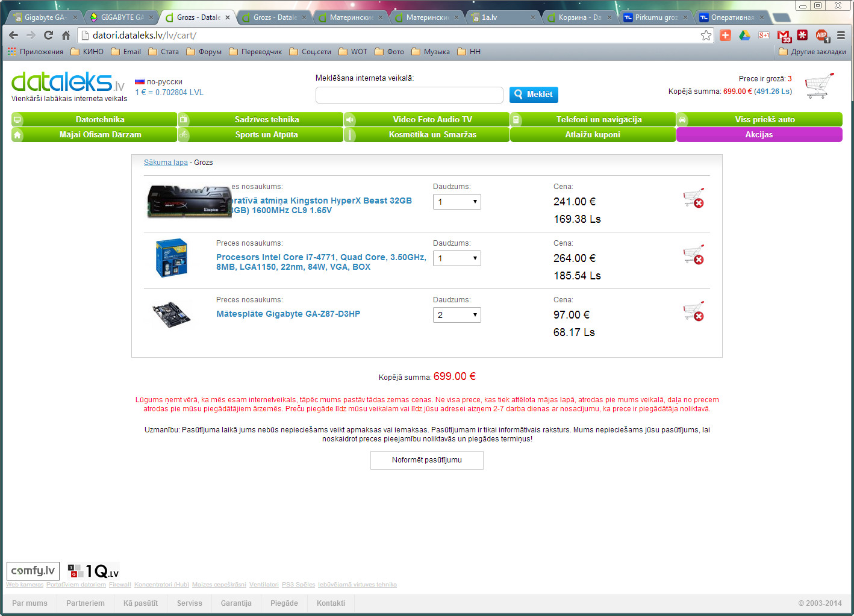Screen dimensions: 854x616
Task: Reload the current page
Action: [x=49, y=35]
